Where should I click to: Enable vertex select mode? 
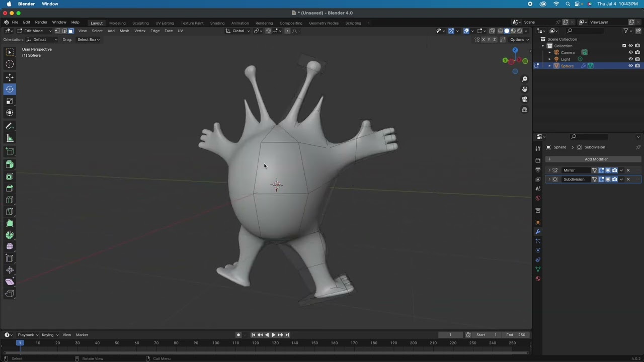tap(57, 31)
